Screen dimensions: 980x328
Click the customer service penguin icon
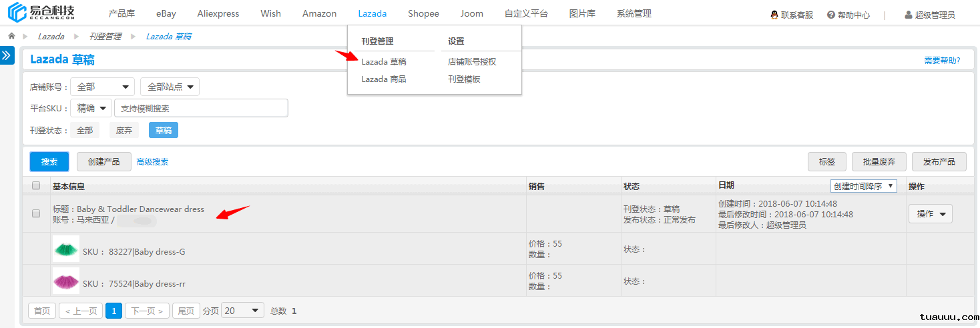click(x=774, y=15)
